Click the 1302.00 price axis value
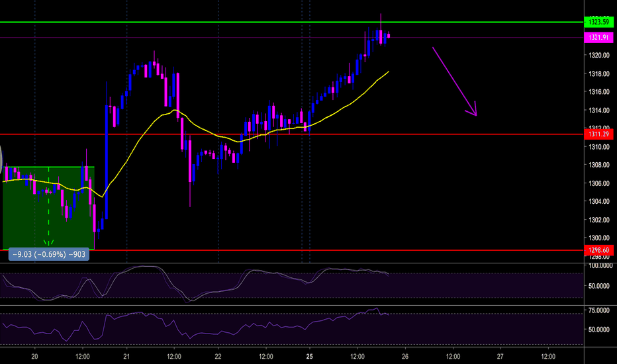 point(599,220)
